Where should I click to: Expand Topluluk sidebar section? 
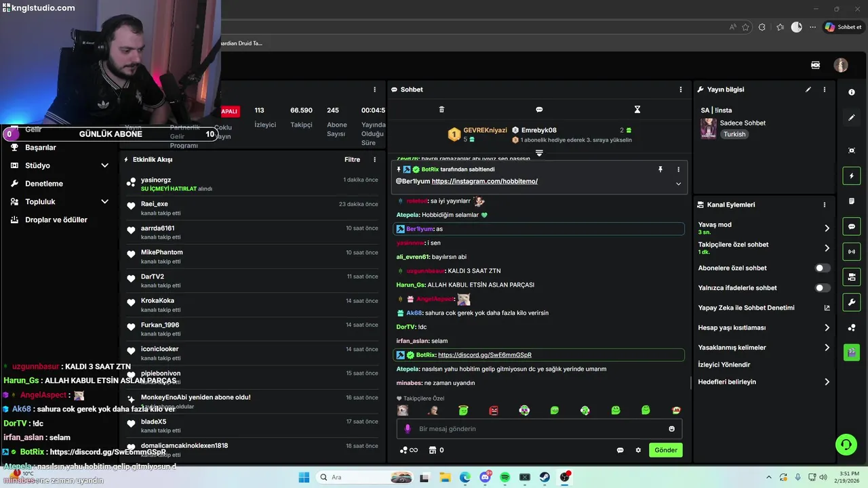104,201
